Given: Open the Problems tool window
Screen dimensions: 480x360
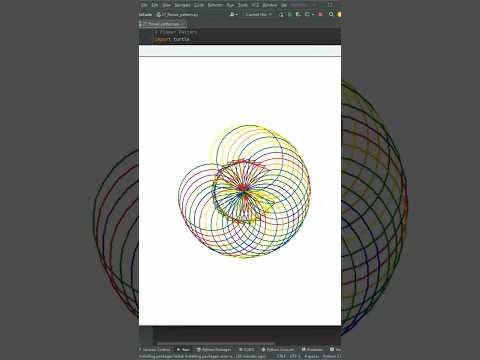Looking at the screenshot, I should [312, 349].
